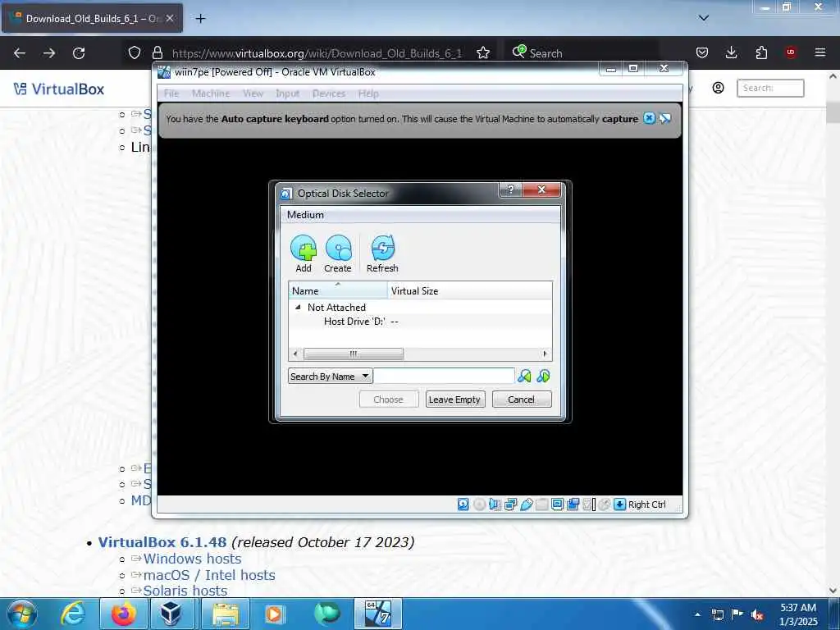Reload the page in Firefox
This screenshot has width=840, height=630.
[79, 53]
